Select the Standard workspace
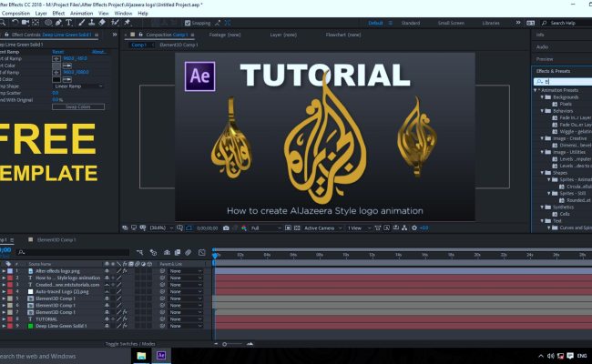Screen dimensions: 592x364 pos(411,23)
